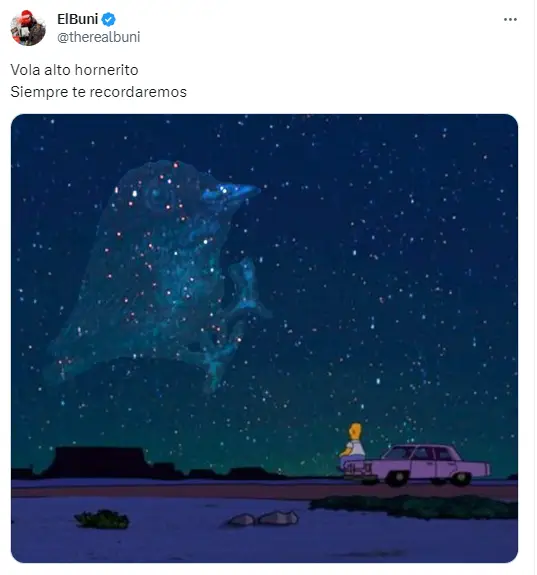Click the dark mesa silhouette on horizon
537x575 pixels.
pos(99,462)
